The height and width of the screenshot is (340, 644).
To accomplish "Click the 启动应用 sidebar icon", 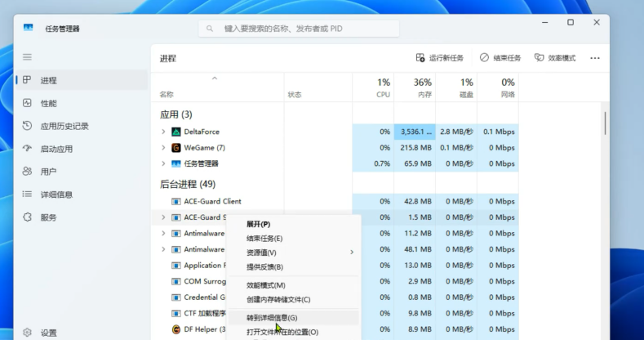I will pos(27,149).
